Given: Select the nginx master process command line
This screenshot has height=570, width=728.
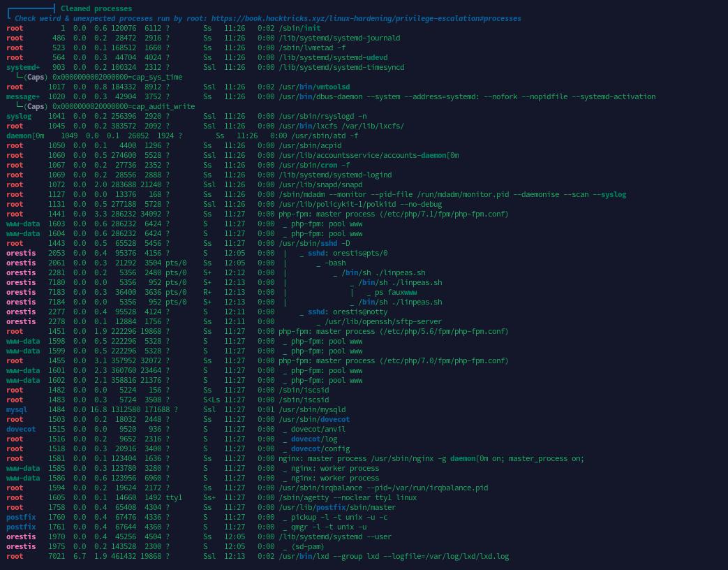Looking at the screenshot, I should tap(431, 458).
